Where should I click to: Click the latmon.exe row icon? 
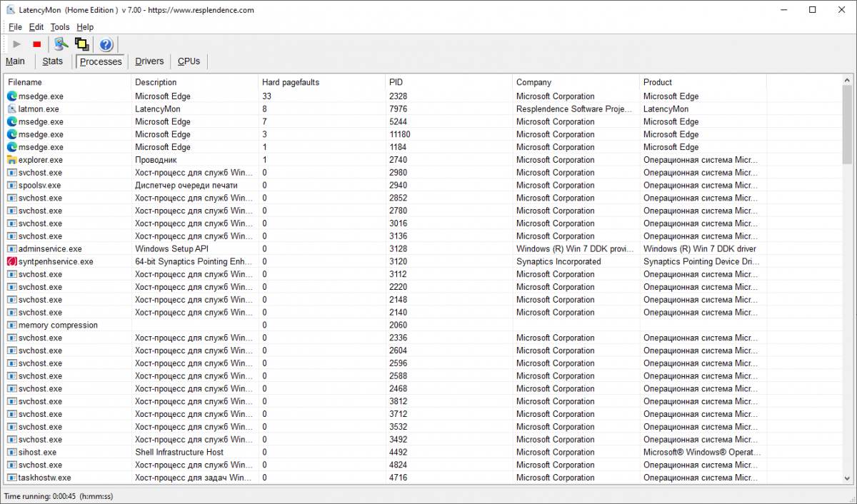point(12,109)
